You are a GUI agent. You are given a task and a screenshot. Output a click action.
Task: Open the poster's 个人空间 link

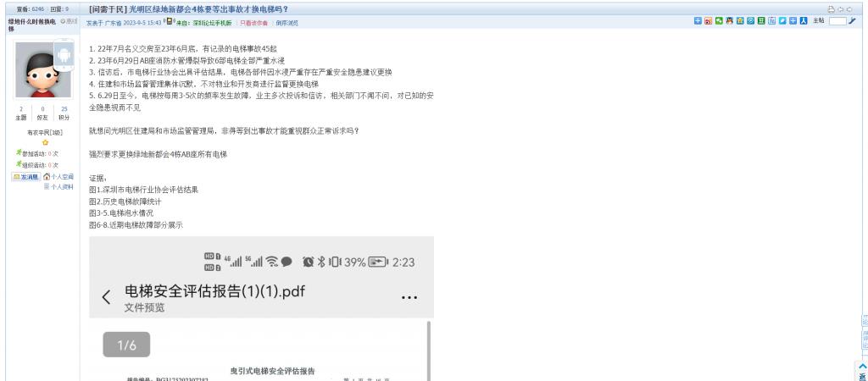coord(58,177)
